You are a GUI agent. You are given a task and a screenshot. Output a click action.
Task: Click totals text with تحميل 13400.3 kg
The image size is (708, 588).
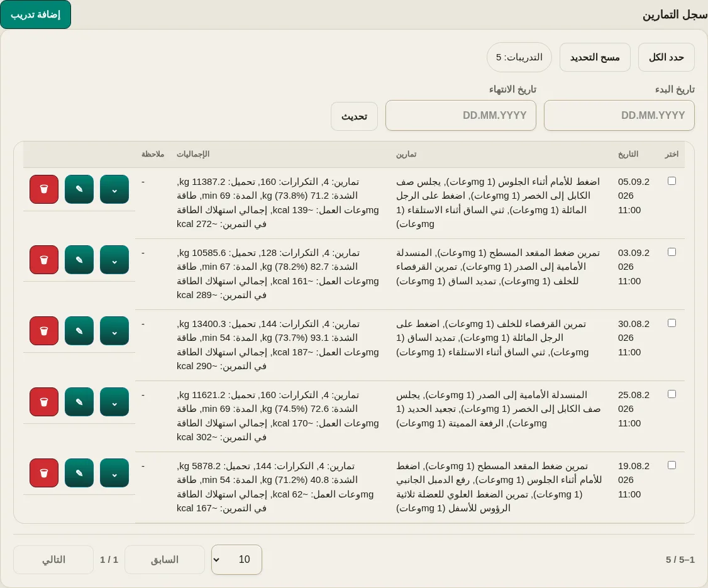[x=278, y=345]
